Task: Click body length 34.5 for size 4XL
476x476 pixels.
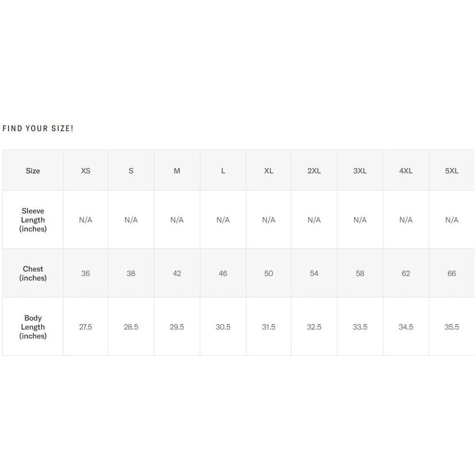Action: [x=406, y=327]
